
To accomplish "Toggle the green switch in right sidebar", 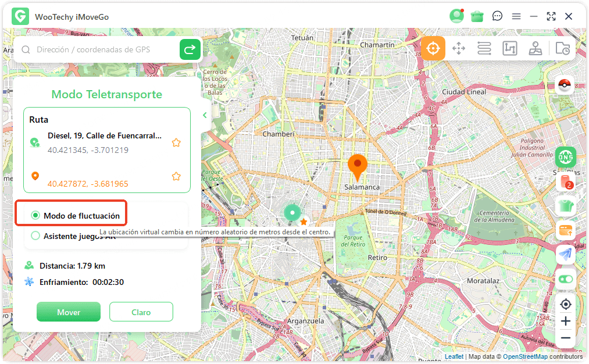I will tap(565, 279).
